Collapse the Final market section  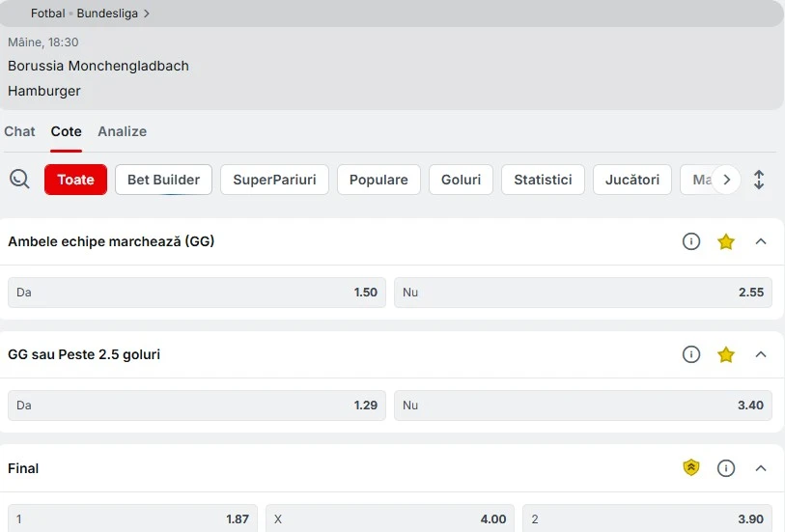[761, 468]
